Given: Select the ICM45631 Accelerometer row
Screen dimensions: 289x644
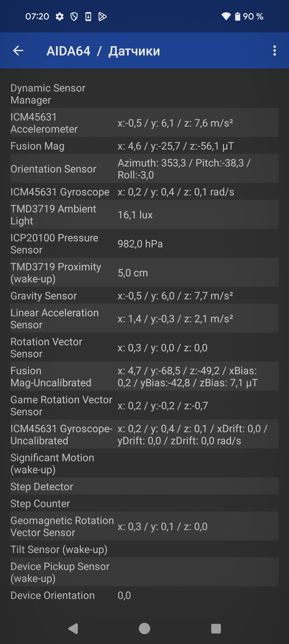Looking at the screenshot, I should [144, 123].
